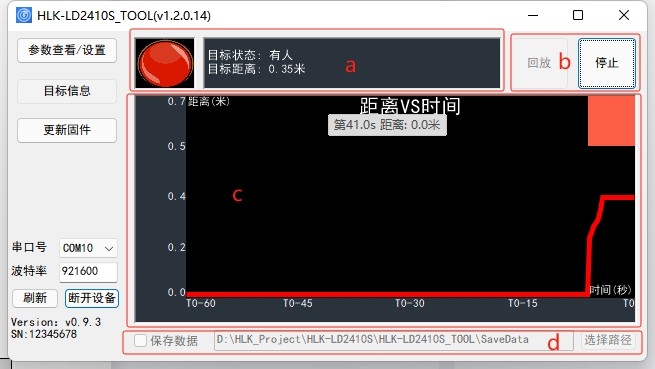Viewport: 655px width, 369px height.
Task: Click the red distance curve plateau
Action: (618, 197)
